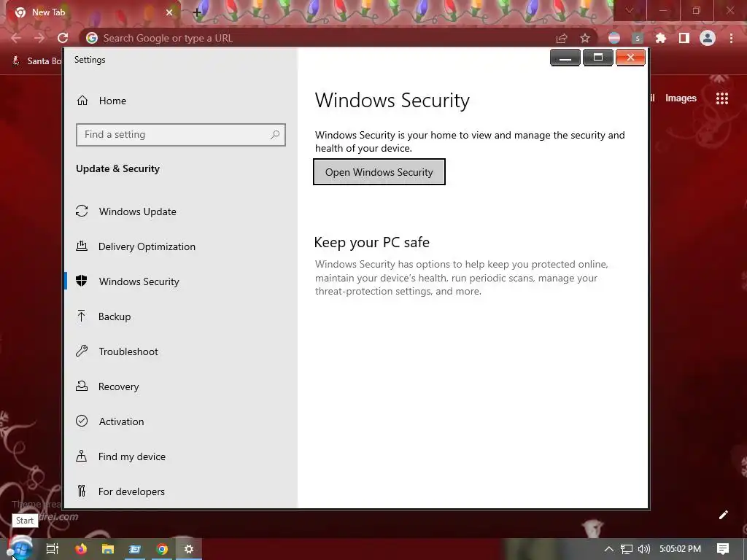Click the Troubleshoot wrench icon
The image size is (747, 560).
point(82,351)
